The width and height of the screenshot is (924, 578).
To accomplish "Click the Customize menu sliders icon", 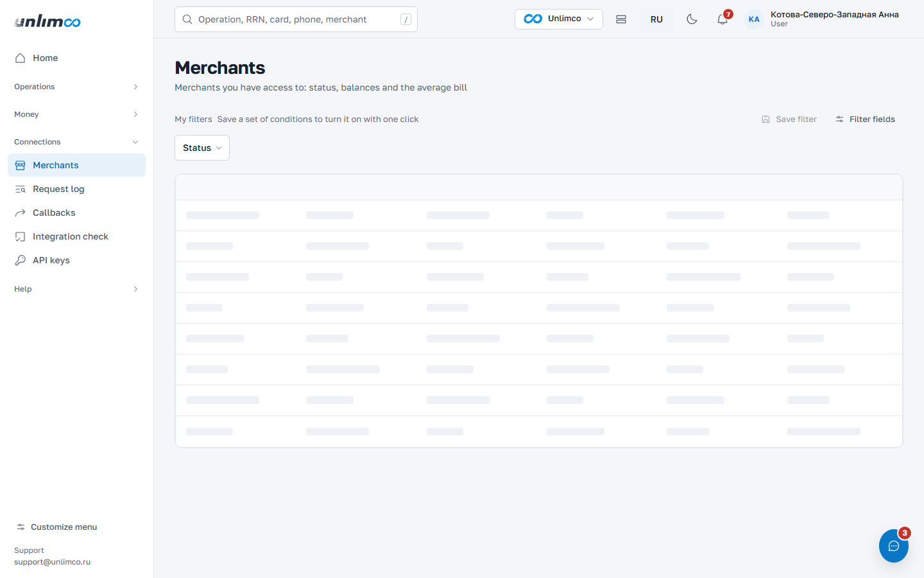I will point(21,527).
